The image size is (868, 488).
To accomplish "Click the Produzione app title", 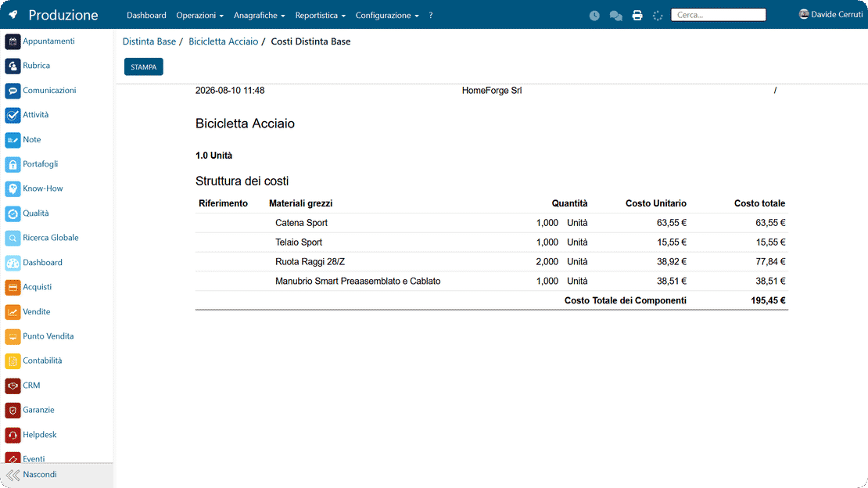I will [63, 15].
